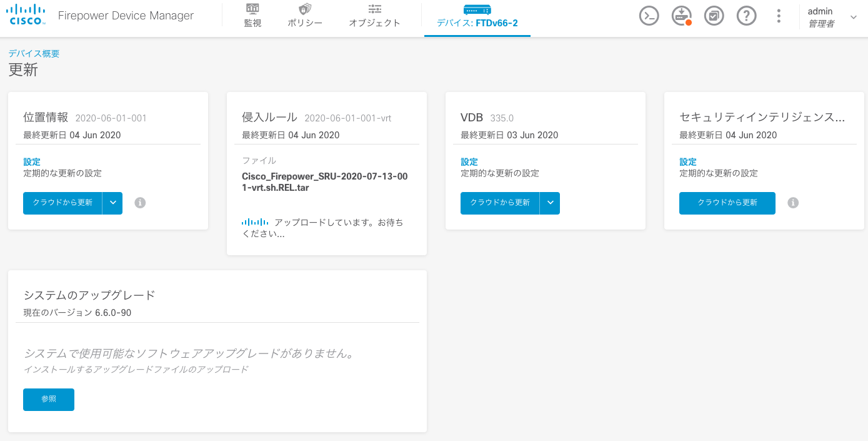Click the help question mark icon

click(x=747, y=16)
